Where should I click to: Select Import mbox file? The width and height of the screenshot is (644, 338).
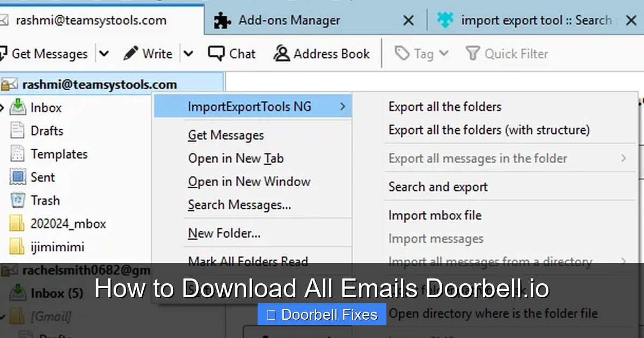[435, 215]
